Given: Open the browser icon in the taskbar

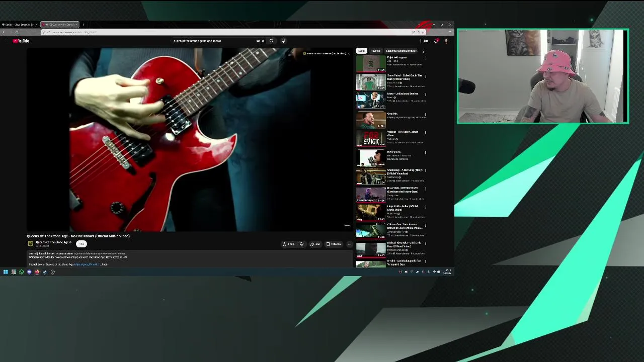Looking at the screenshot, I should point(37,272).
